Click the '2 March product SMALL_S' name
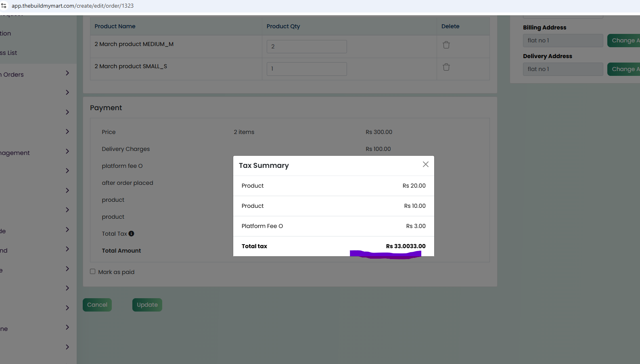This screenshot has height=364, width=640. [131, 66]
